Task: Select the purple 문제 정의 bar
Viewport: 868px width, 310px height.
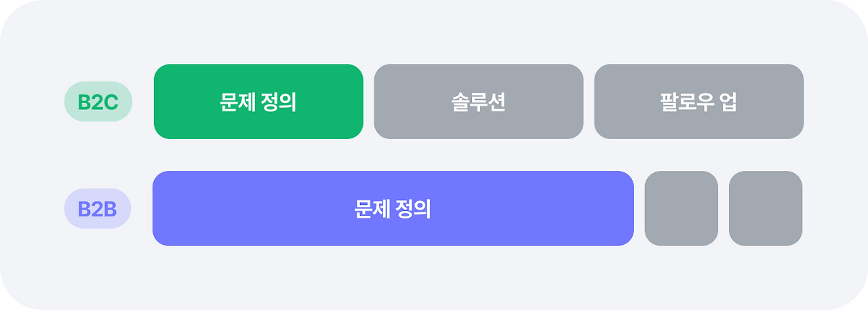Action: pos(393,208)
